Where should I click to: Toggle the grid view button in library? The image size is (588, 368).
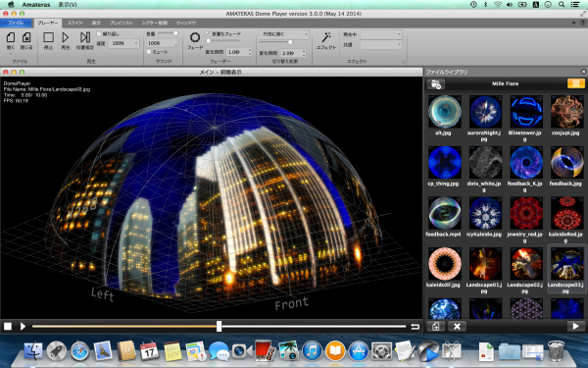[x=575, y=83]
